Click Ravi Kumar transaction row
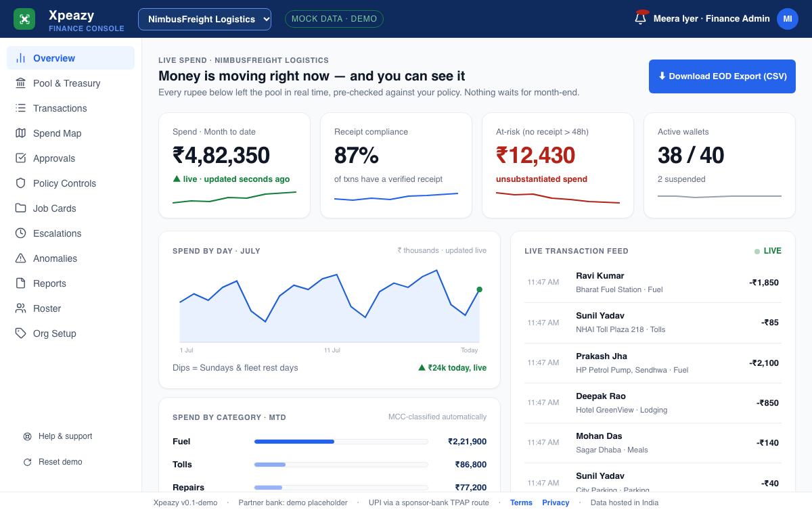The width and height of the screenshot is (812, 514). pos(653,283)
